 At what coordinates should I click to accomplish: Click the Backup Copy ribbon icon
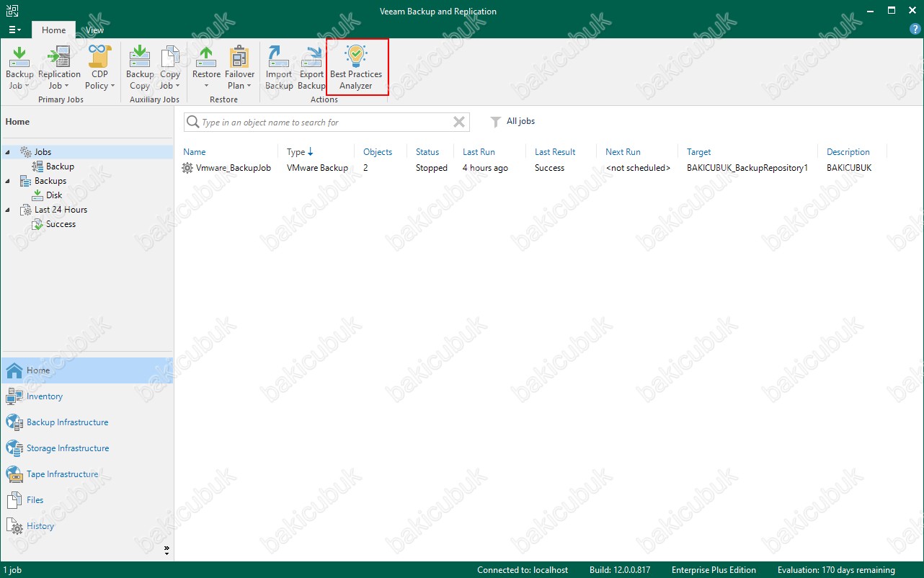point(140,57)
